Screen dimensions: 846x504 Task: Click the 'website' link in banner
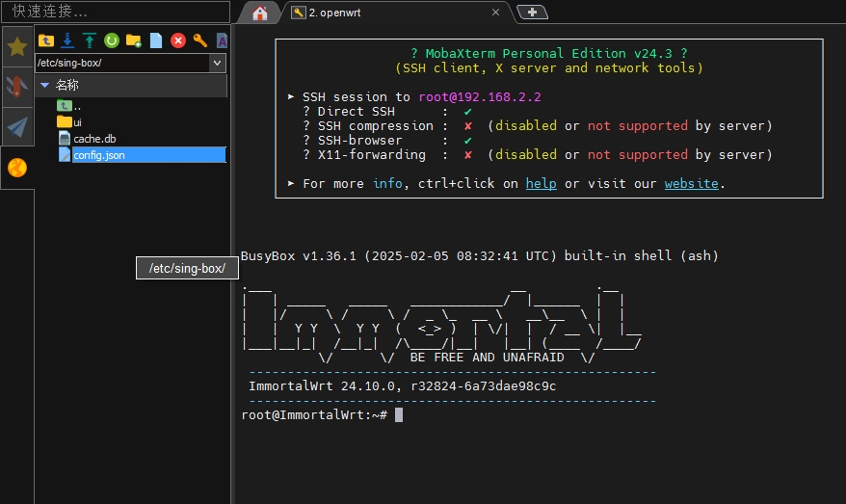691,183
